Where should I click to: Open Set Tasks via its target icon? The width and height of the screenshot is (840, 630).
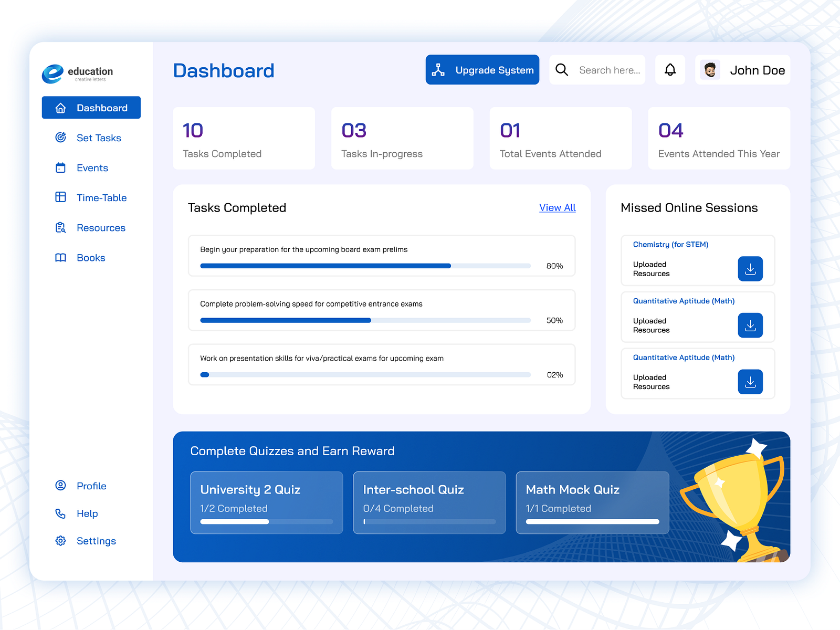click(x=60, y=138)
